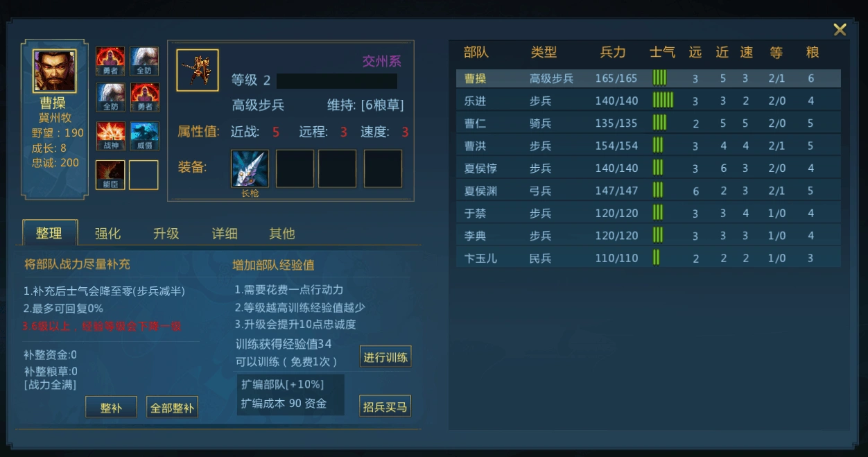Click the 全部整补 button
This screenshot has width=868, height=457.
tap(173, 407)
